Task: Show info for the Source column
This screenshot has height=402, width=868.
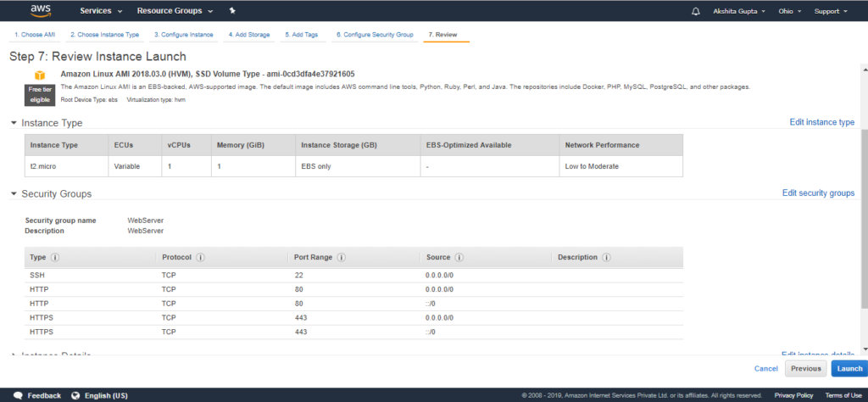Action: [459, 258]
